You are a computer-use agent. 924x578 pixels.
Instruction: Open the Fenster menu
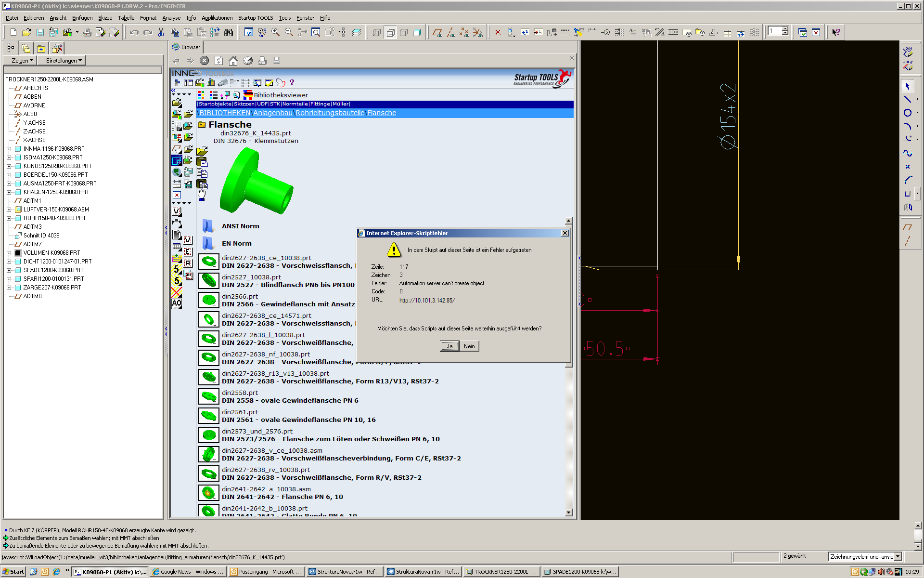pos(305,18)
